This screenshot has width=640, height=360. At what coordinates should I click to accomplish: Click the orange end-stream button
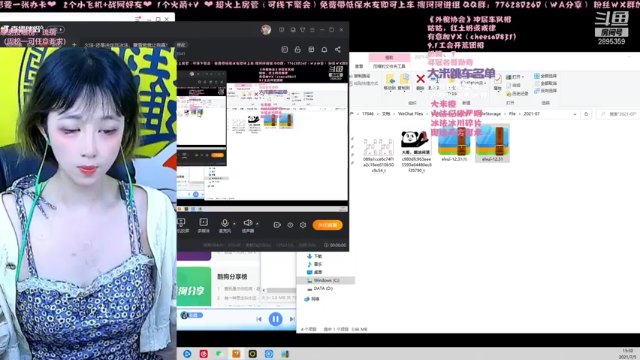click(x=327, y=225)
